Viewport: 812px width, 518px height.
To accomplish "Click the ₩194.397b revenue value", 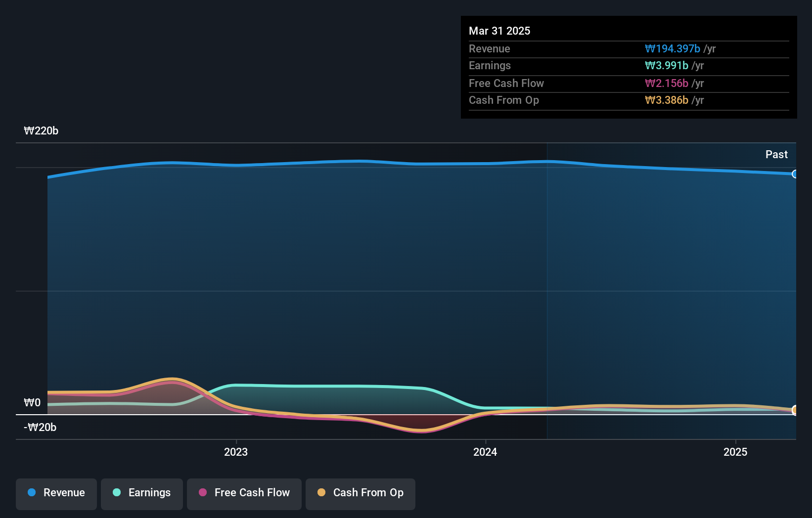I will click(x=673, y=48).
